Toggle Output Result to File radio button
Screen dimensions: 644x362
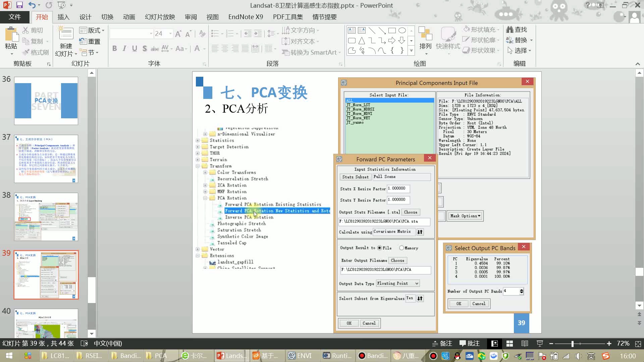[x=379, y=248]
